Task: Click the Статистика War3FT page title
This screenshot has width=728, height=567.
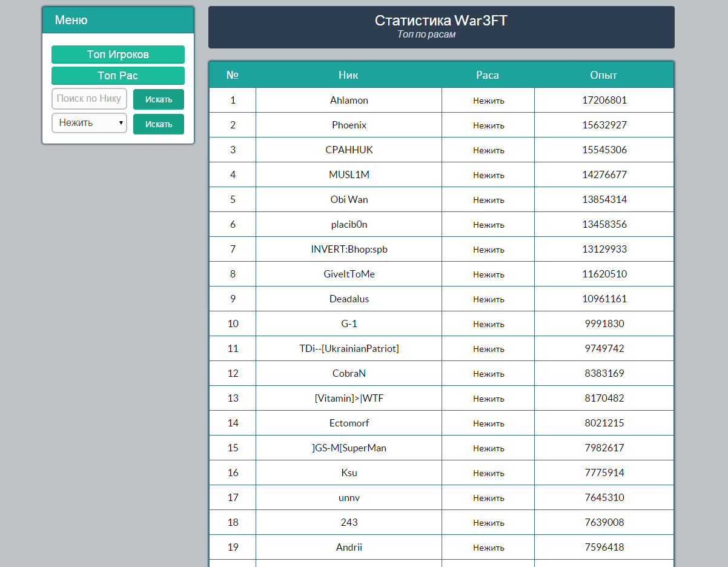Action: tap(441, 21)
